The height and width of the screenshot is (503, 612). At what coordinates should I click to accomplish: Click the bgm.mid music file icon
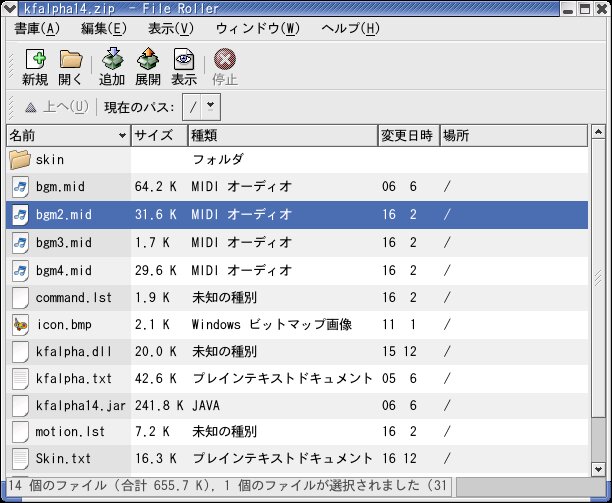click(x=20, y=187)
